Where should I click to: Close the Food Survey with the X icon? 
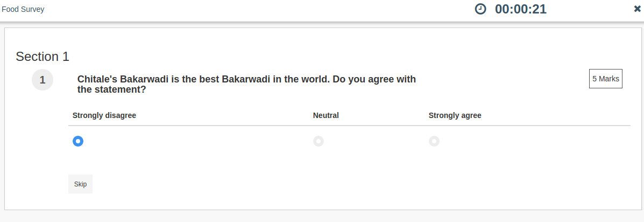tap(638, 9)
